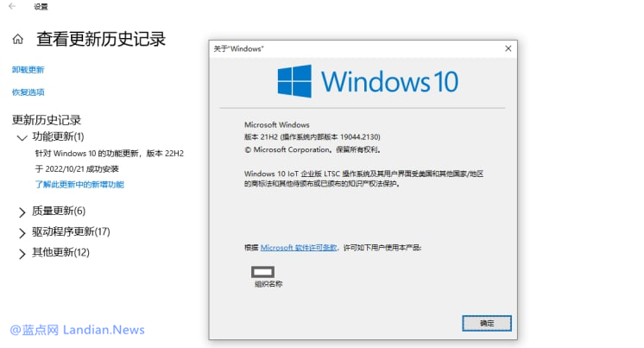Expand the 质量更新(6) chevron
The width and height of the screenshot is (644, 348).
pyautogui.click(x=22, y=212)
